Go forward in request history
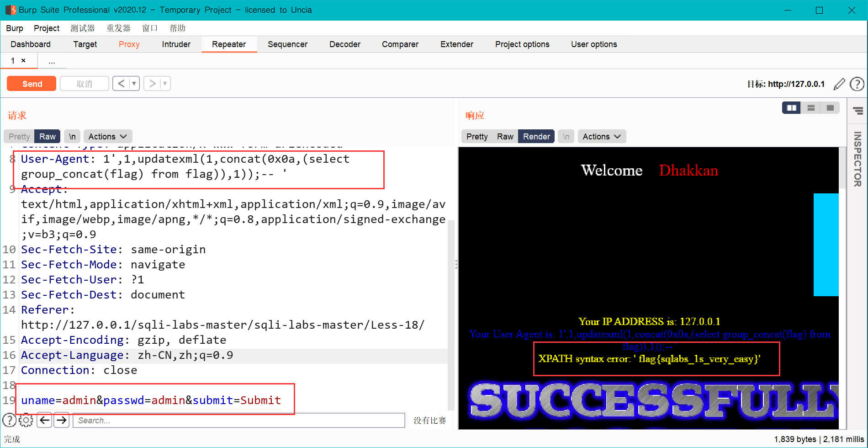Image resolution: width=868 pixels, height=448 pixels. click(x=152, y=84)
